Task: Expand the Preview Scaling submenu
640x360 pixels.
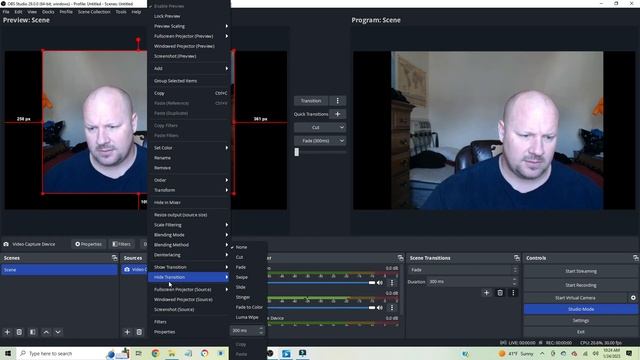Action: (189, 26)
